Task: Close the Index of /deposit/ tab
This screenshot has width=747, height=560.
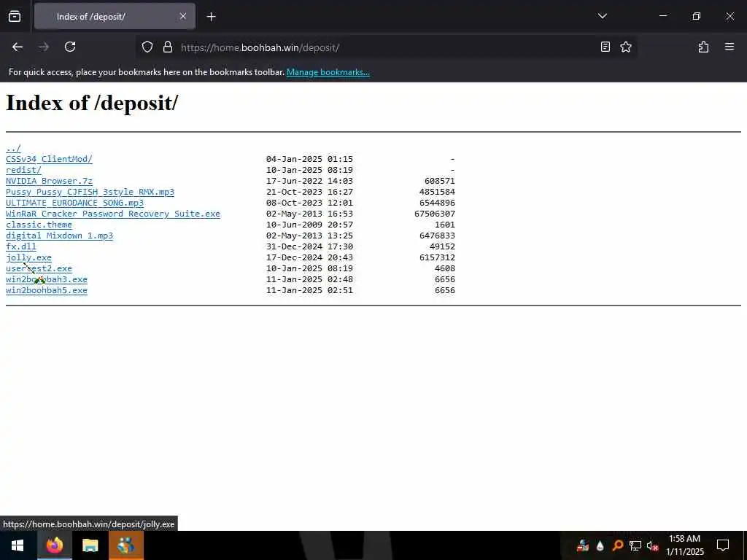Action: (x=183, y=16)
